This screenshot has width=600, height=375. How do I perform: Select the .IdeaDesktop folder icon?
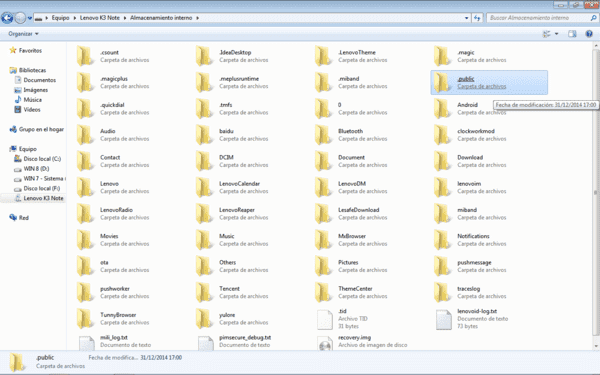[204, 56]
